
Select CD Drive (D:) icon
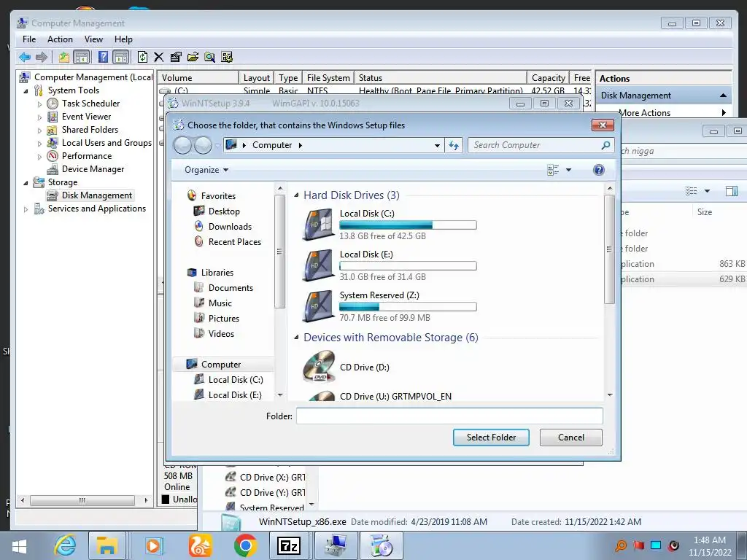click(x=320, y=367)
